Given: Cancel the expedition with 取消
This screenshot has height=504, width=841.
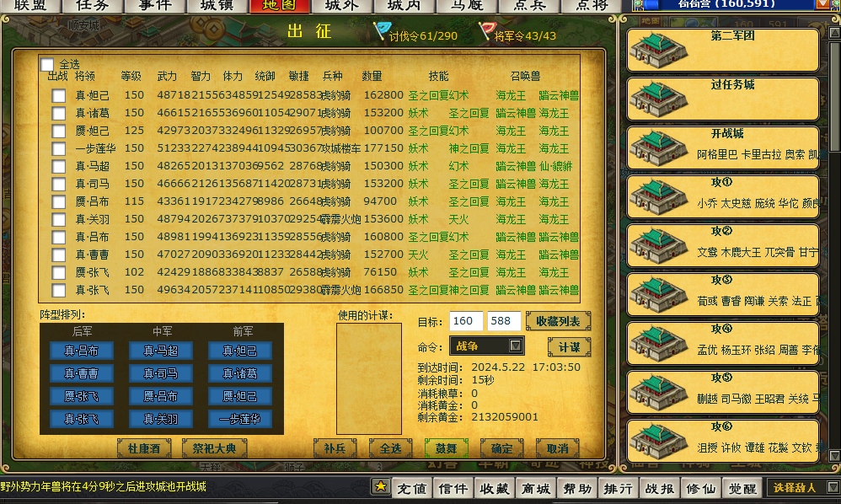Looking at the screenshot, I should pyautogui.click(x=558, y=448).
